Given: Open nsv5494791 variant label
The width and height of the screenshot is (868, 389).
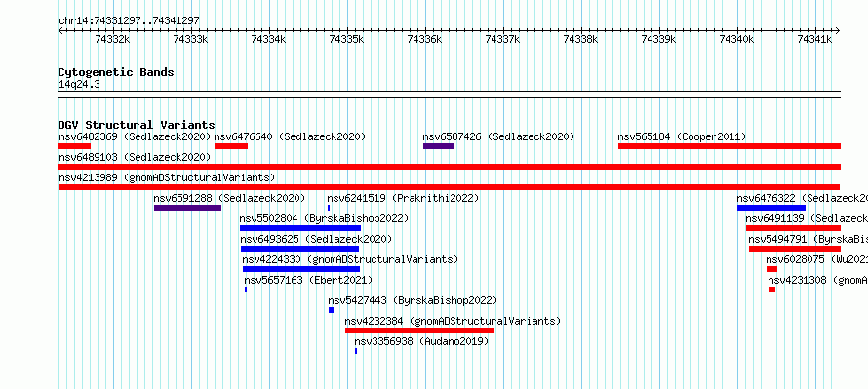Looking at the screenshot, I should coord(809,239).
